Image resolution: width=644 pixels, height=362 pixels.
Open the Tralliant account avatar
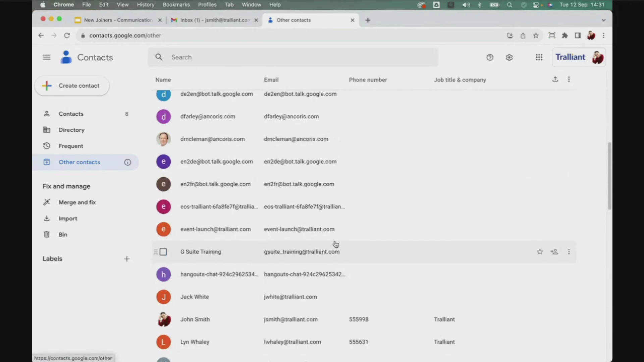598,57
